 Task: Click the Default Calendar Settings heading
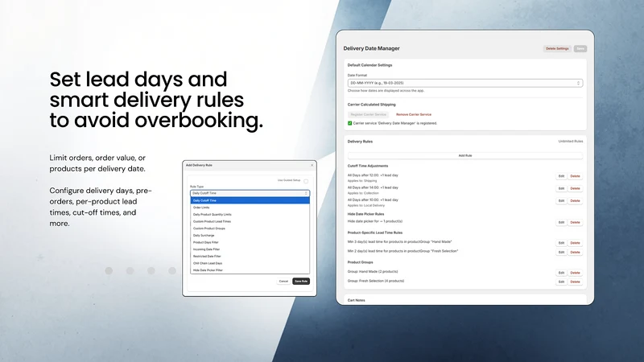pyautogui.click(x=369, y=65)
